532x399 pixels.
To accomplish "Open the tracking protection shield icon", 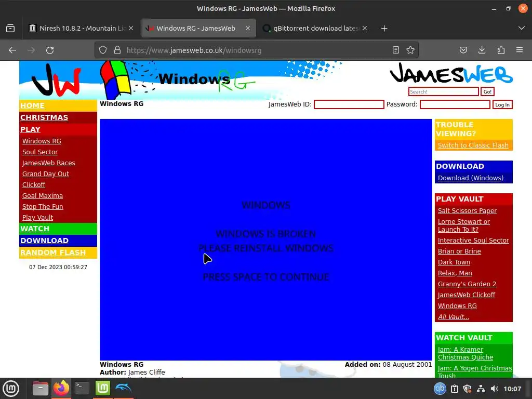I will 103,50.
